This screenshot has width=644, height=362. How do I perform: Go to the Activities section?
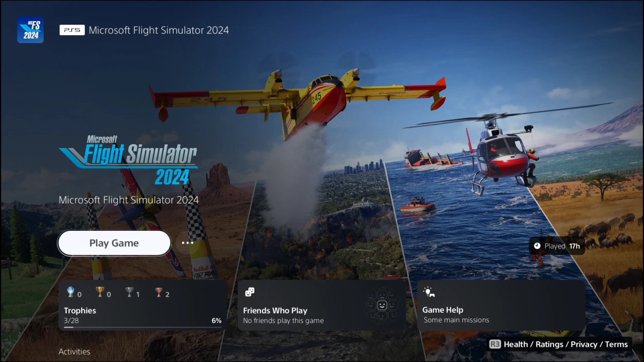(74, 351)
